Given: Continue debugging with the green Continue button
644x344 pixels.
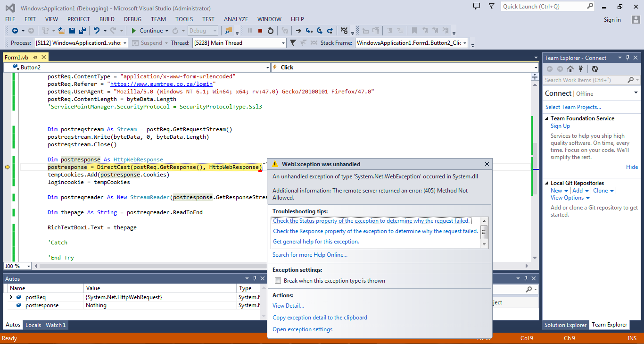Looking at the screenshot, I should (x=147, y=31).
